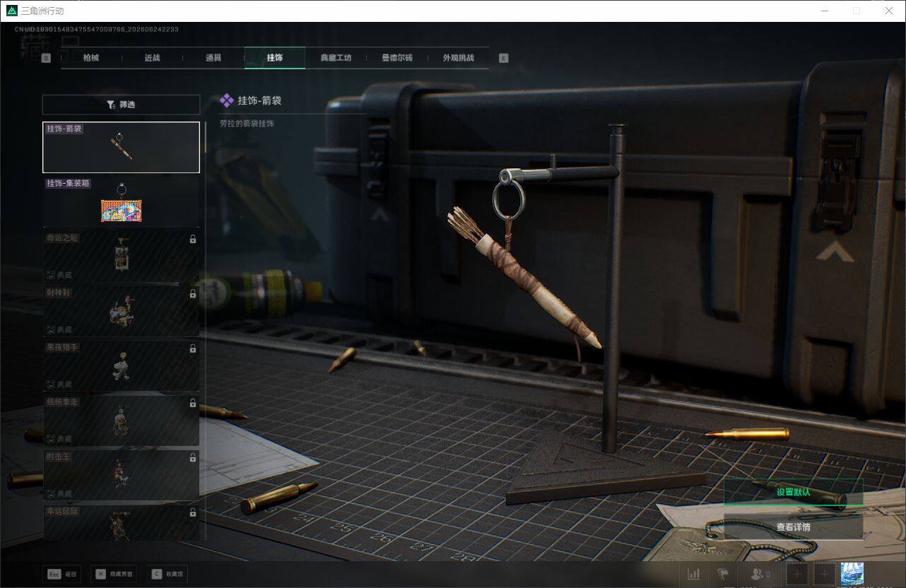
Task: Open the player avatar in bottom bar
Action: pyautogui.click(x=852, y=574)
